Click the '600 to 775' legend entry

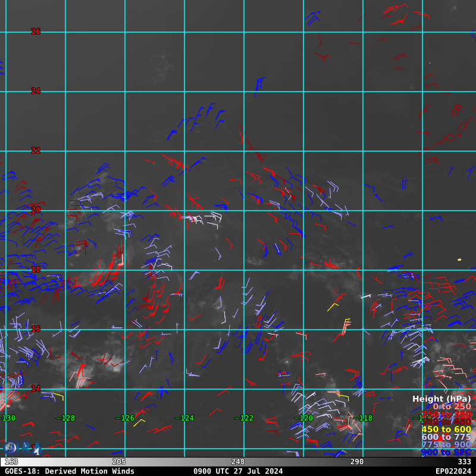(446, 437)
